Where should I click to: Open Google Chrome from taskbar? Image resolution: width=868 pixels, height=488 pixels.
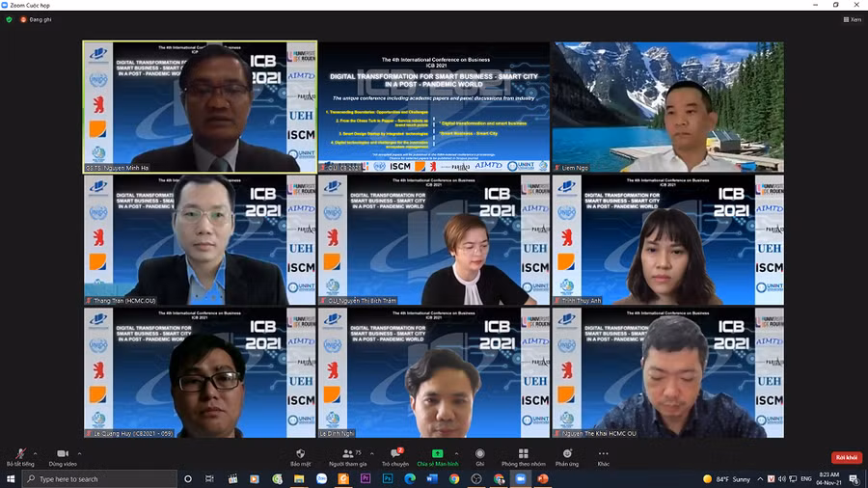[454, 479]
